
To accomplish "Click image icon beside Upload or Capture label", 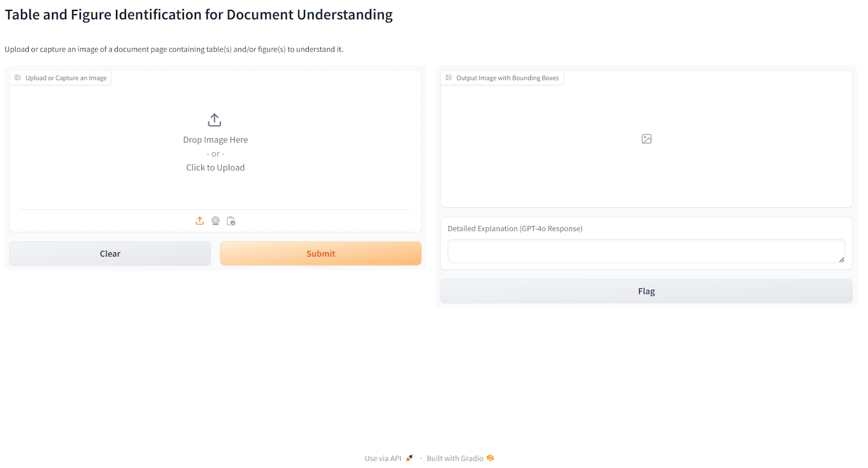I will pos(18,78).
